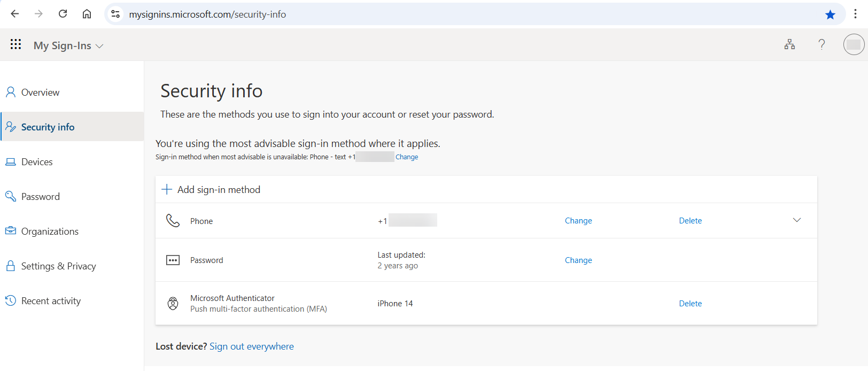The height and width of the screenshot is (371, 868).
Task: Go to Devices in the sidebar
Action: [x=72, y=161]
